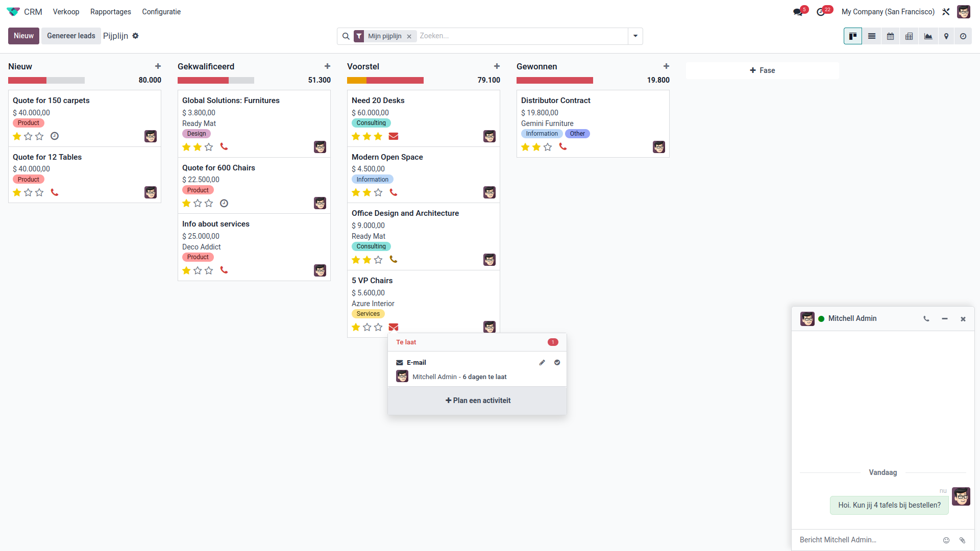
Task: Set third star on Quote for 150 carpets
Action: pos(39,136)
